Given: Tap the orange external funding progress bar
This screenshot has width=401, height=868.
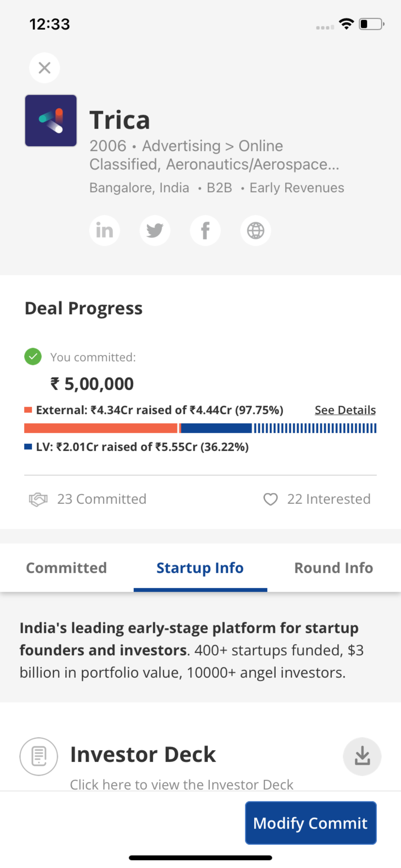Looking at the screenshot, I should [x=101, y=428].
